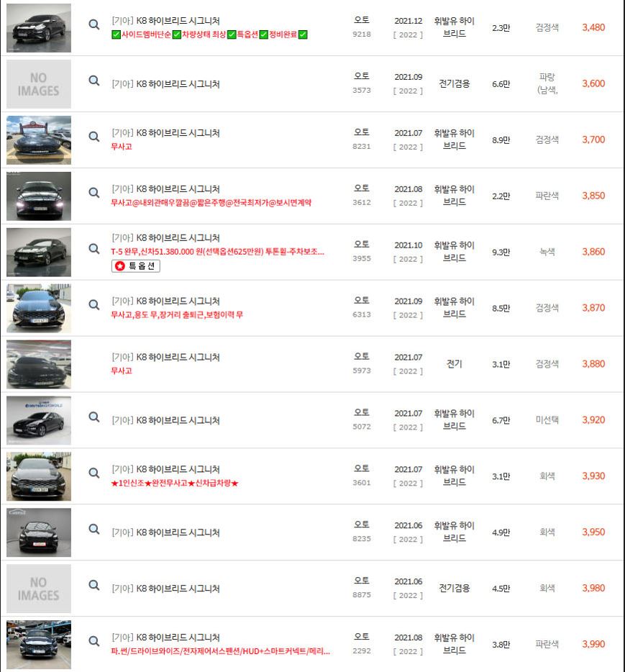Click the magnifier icon in the 3,930 row
Screen dimensions: 625x672
point(93,473)
